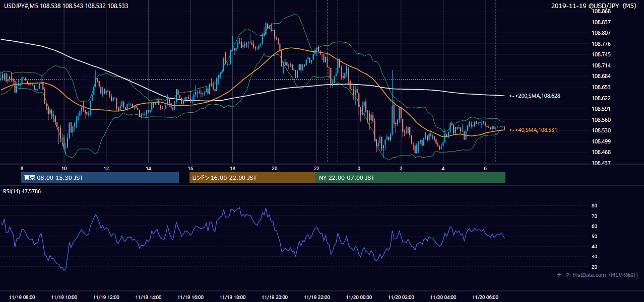Click the 108.622 price axis label

[602, 98]
